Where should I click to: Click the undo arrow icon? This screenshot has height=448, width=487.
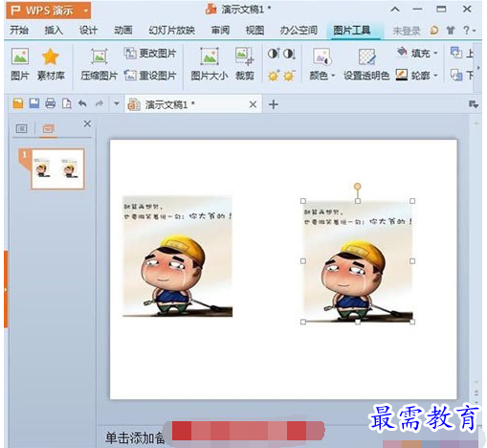[x=83, y=103]
